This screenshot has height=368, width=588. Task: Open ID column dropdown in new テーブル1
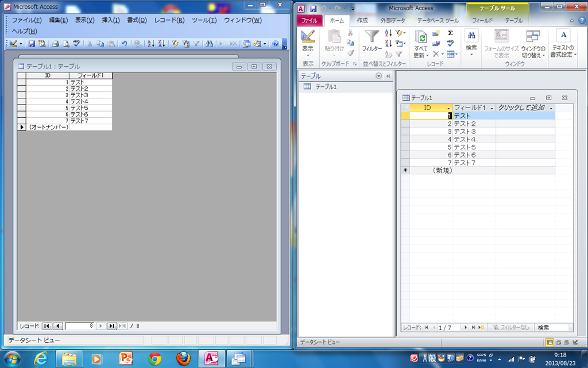(x=448, y=109)
